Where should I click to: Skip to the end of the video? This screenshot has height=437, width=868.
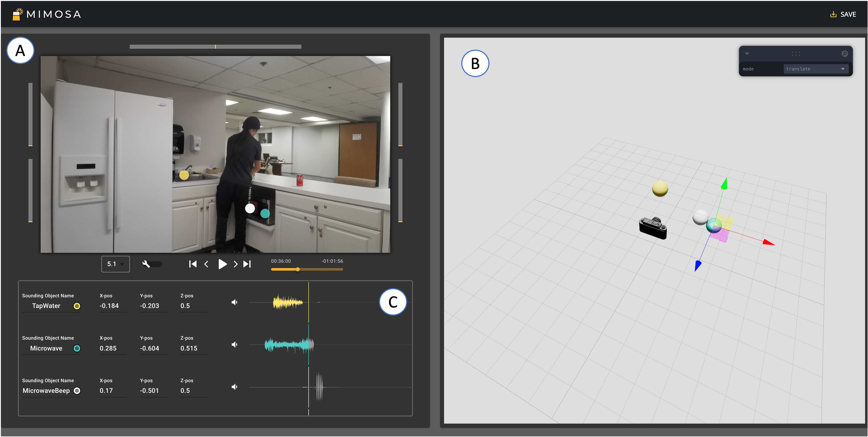[247, 264]
